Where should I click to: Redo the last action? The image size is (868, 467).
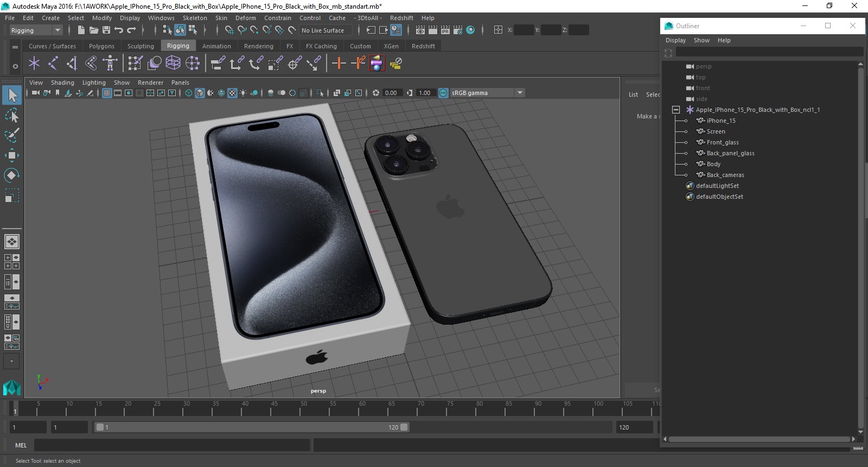point(131,30)
